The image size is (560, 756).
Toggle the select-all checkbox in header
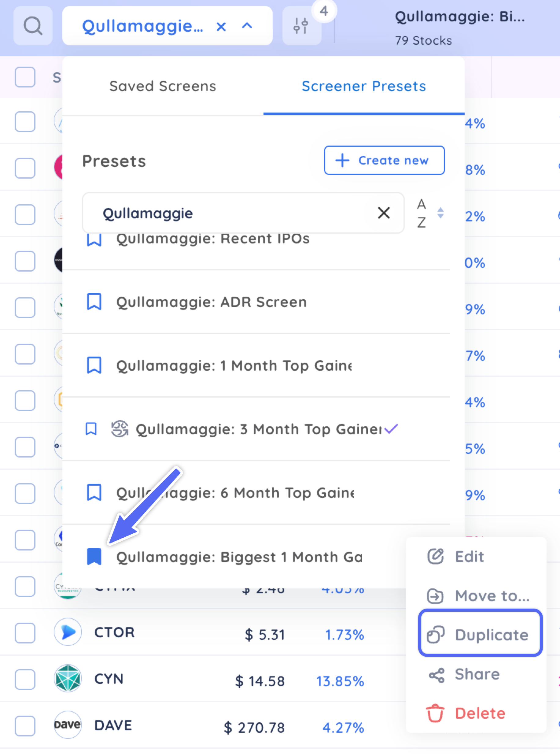pyautogui.click(x=25, y=77)
